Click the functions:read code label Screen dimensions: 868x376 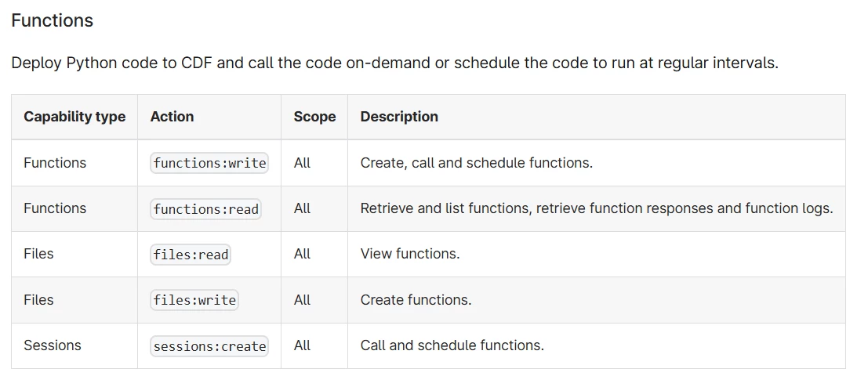click(205, 209)
